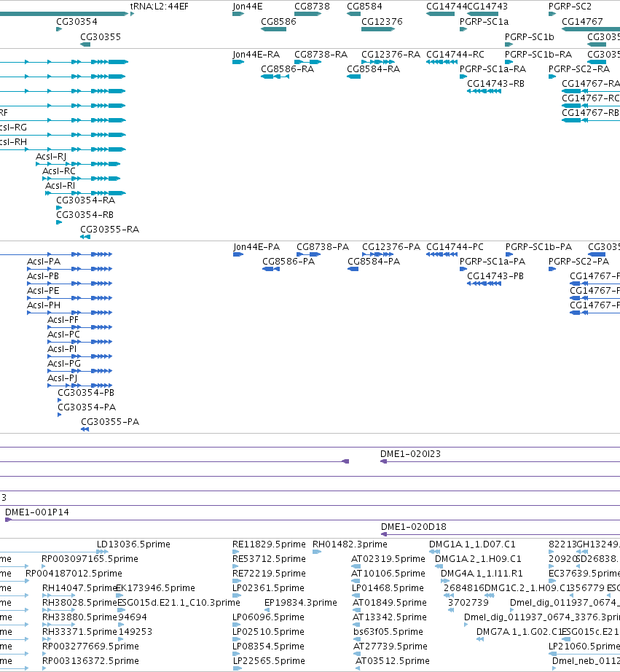The height and width of the screenshot is (672, 620).
Task: Select the CG8738-RA transcript label
Action: [321, 55]
